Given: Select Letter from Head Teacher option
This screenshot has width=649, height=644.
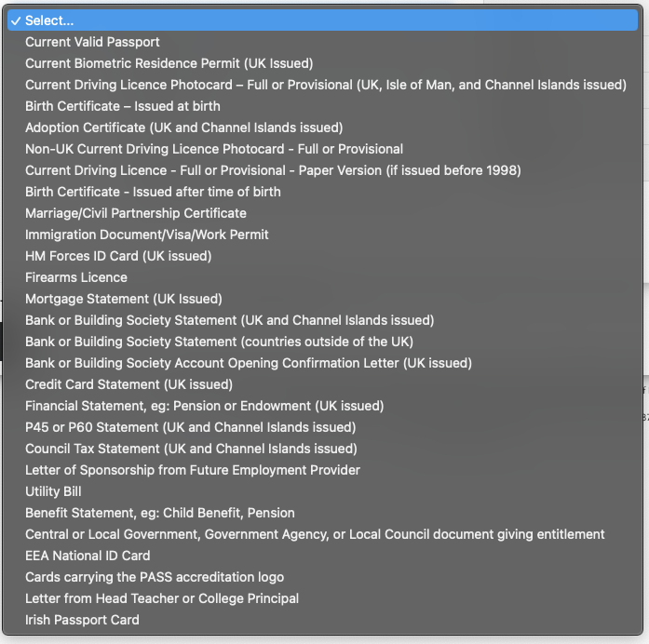Looking at the screenshot, I should (x=162, y=598).
